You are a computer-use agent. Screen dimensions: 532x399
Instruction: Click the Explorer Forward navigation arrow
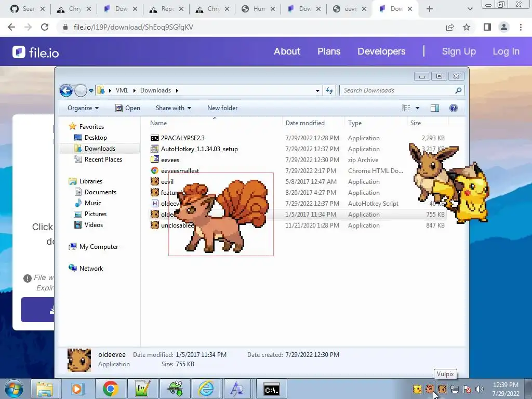tap(81, 90)
